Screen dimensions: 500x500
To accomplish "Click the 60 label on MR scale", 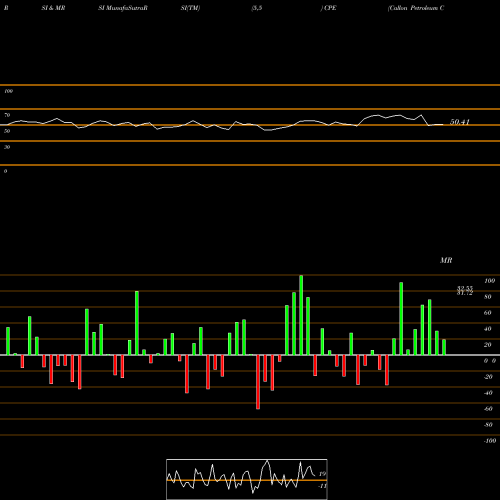I will tap(487, 313).
